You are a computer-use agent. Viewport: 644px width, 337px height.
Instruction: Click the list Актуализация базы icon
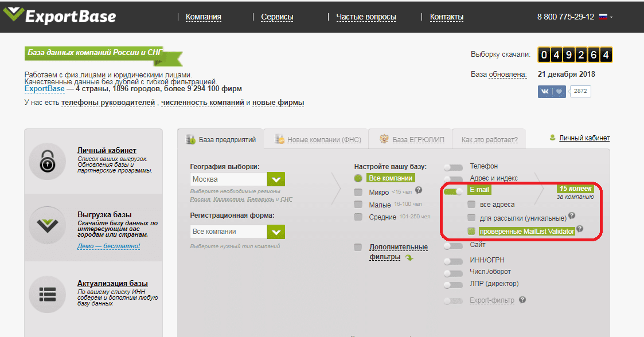click(47, 295)
